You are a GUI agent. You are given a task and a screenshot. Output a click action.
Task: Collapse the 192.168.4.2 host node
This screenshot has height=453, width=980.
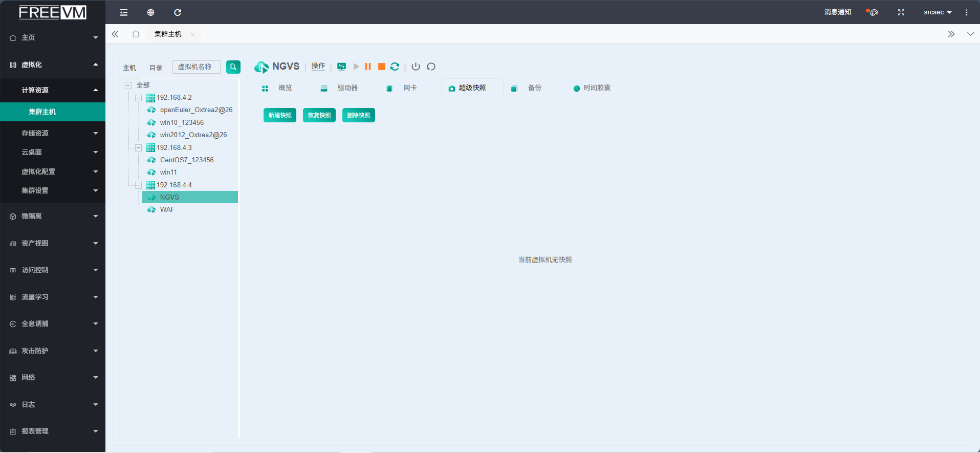pos(138,98)
